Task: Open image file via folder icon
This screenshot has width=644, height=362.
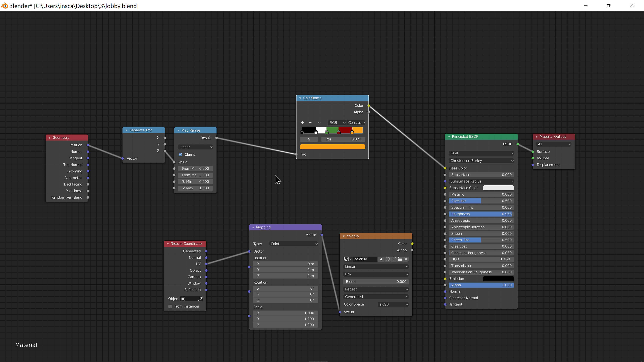Action: [400, 259]
